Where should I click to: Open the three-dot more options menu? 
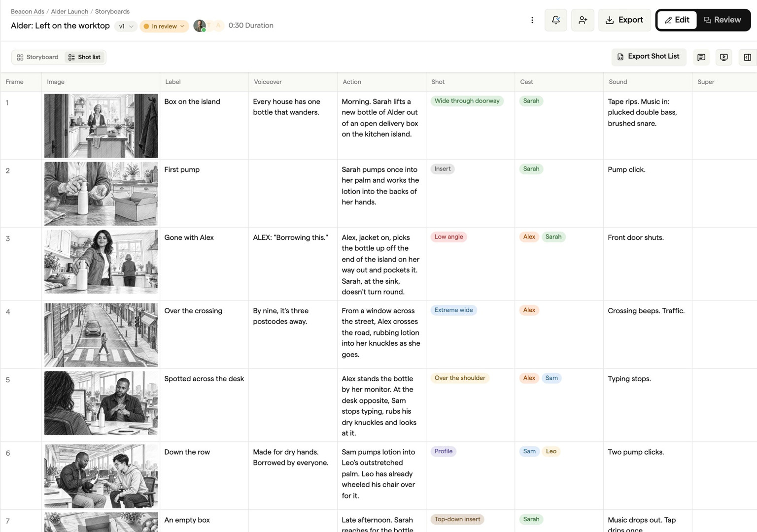pyautogui.click(x=532, y=20)
